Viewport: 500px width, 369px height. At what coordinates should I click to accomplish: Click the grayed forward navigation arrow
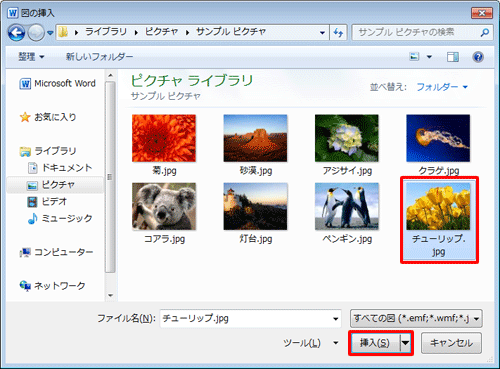point(36,33)
